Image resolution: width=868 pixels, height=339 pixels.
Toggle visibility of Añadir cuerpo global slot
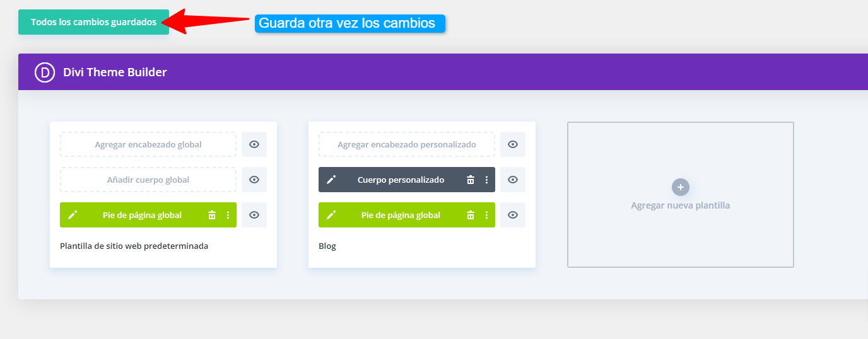[254, 180]
